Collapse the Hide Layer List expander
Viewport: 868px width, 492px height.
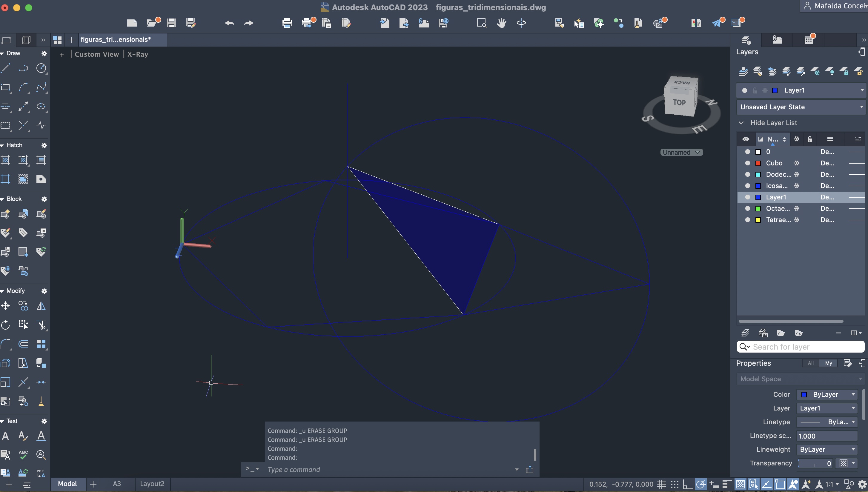point(741,123)
